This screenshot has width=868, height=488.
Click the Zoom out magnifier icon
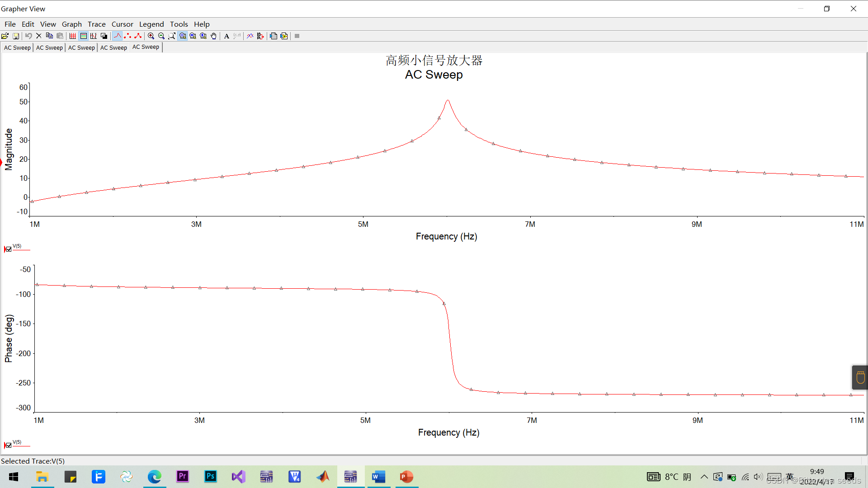pyautogui.click(x=161, y=36)
